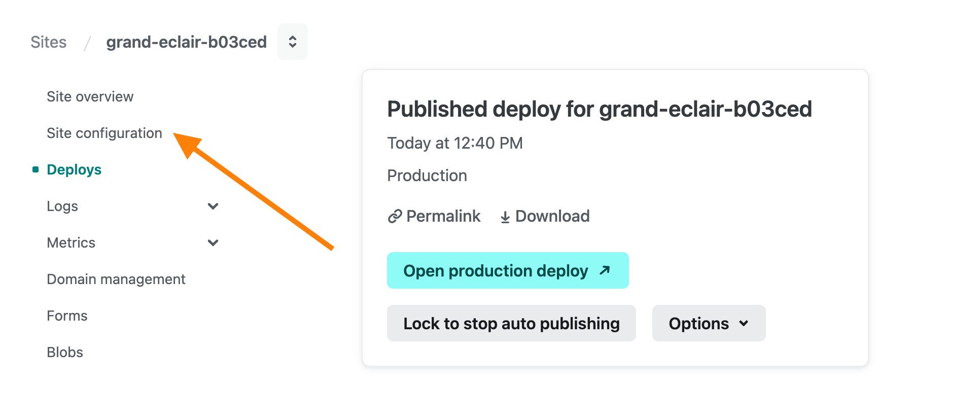Open the Options dropdown
The width and height of the screenshot is (980, 416).
[708, 323]
